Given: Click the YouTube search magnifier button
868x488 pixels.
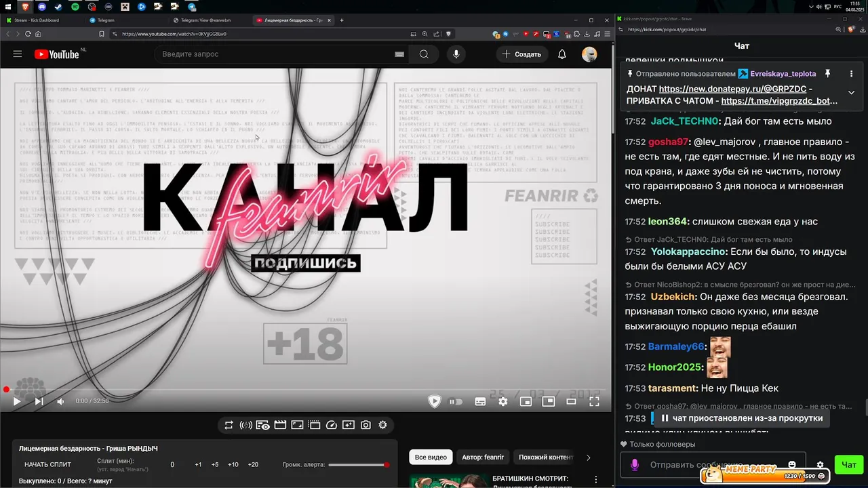Looking at the screenshot, I should pyautogui.click(x=424, y=54).
